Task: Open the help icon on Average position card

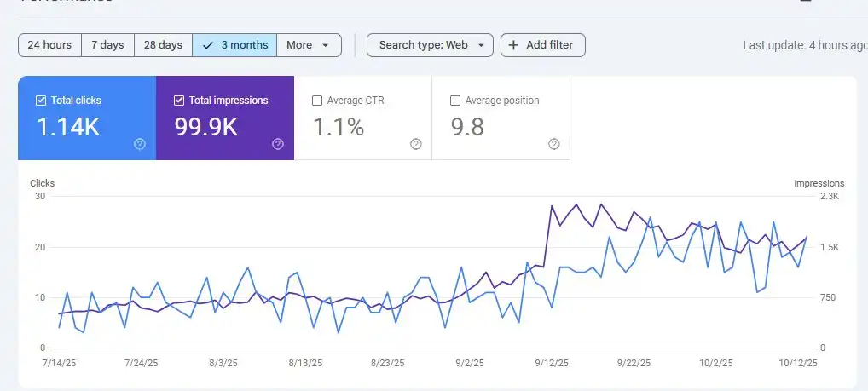Action: 554,144
